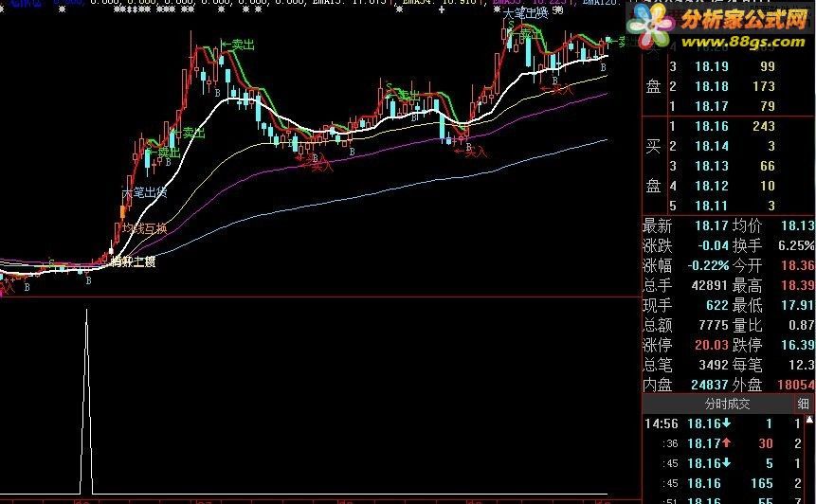Viewport: 816px width, 504px height.
Task: Click the orange candle below the left 大笔出货 label
Action: pos(123,211)
